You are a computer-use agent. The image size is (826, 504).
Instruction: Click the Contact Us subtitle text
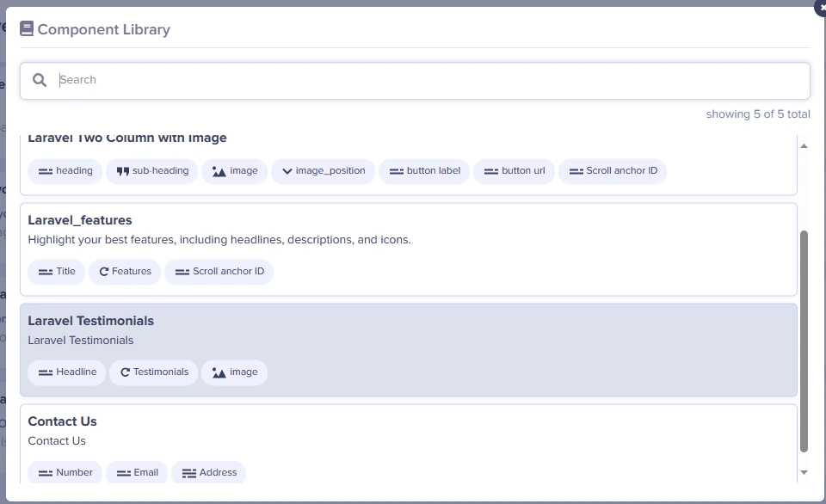[x=57, y=441]
